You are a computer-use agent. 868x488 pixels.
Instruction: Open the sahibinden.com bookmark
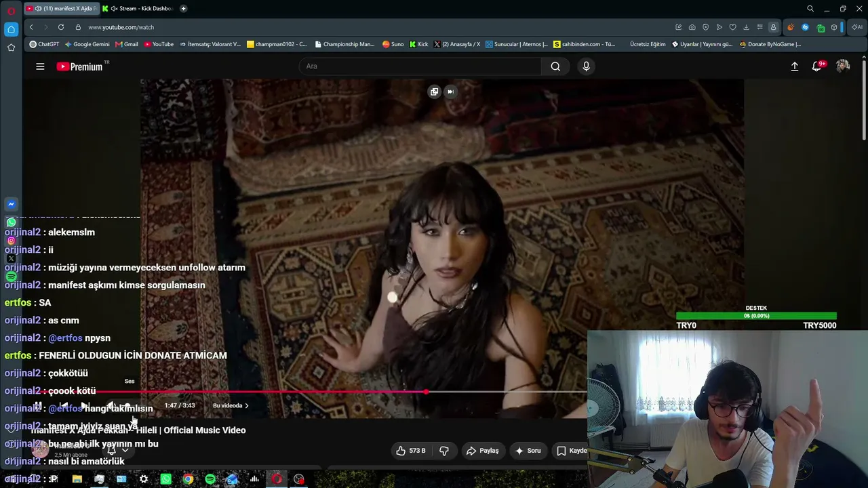(585, 44)
